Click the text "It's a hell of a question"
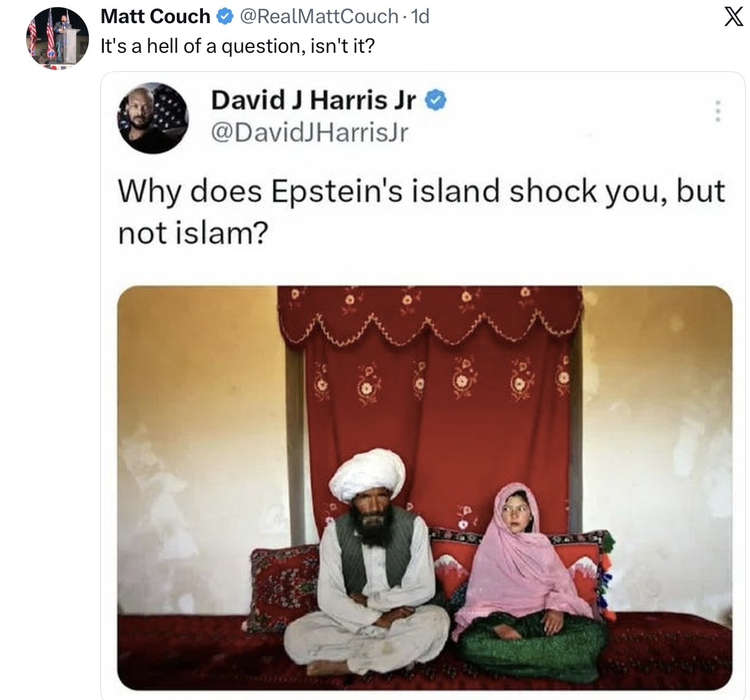 201,46
